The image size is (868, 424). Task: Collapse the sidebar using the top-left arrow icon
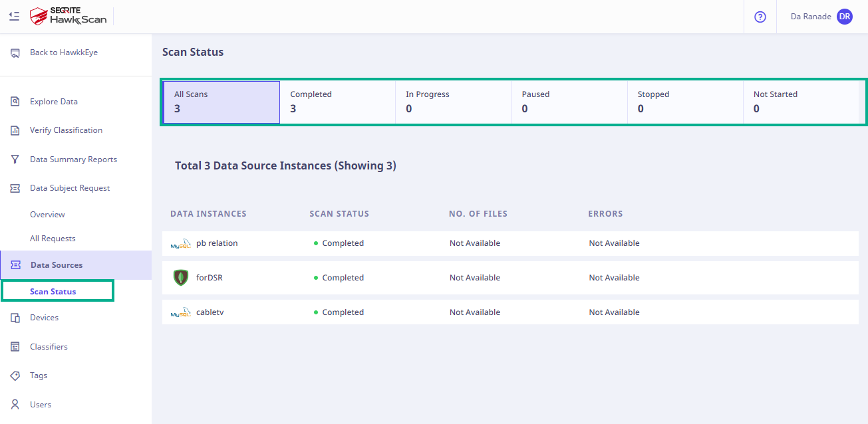click(14, 16)
